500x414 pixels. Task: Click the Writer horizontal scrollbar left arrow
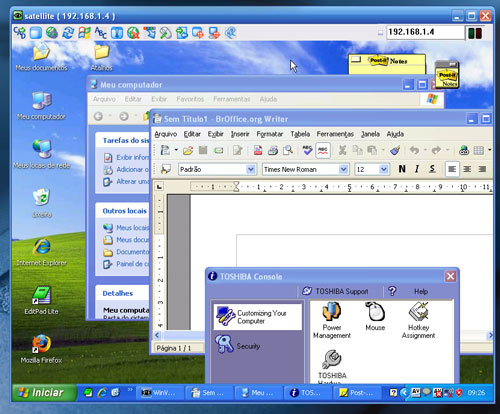pos(157,335)
